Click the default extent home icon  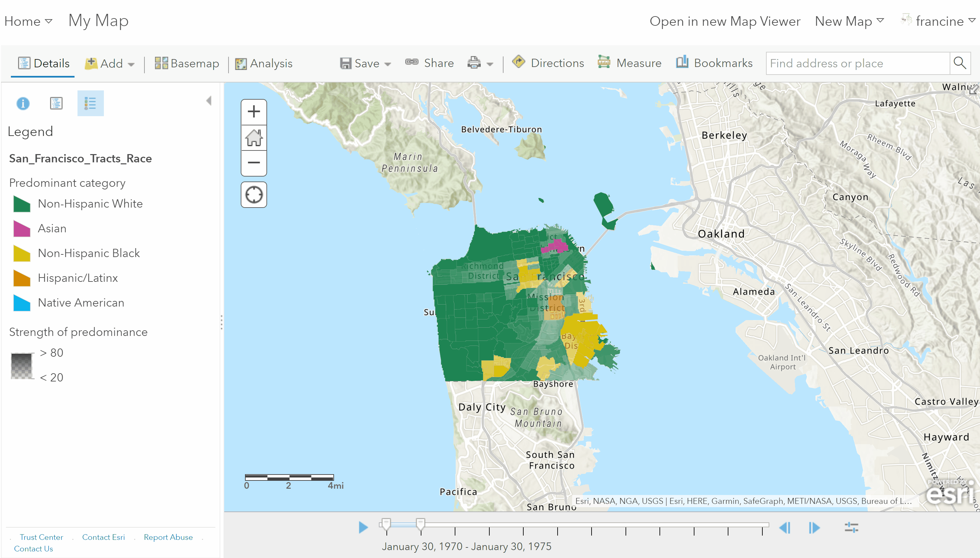tap(254, 138)
